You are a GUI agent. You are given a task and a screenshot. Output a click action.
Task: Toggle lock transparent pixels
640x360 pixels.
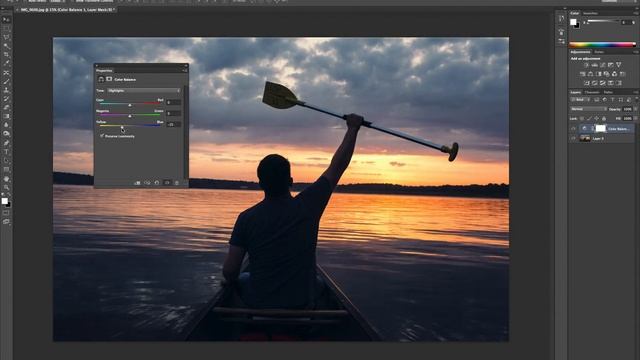[x=582, y=118]
